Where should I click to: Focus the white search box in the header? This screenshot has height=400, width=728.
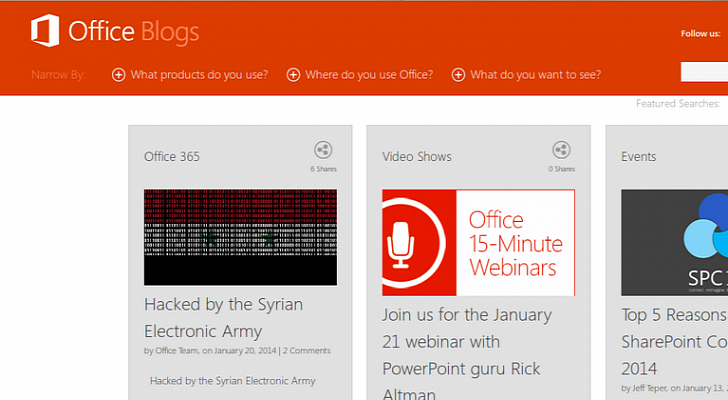[x=704, y=72]
